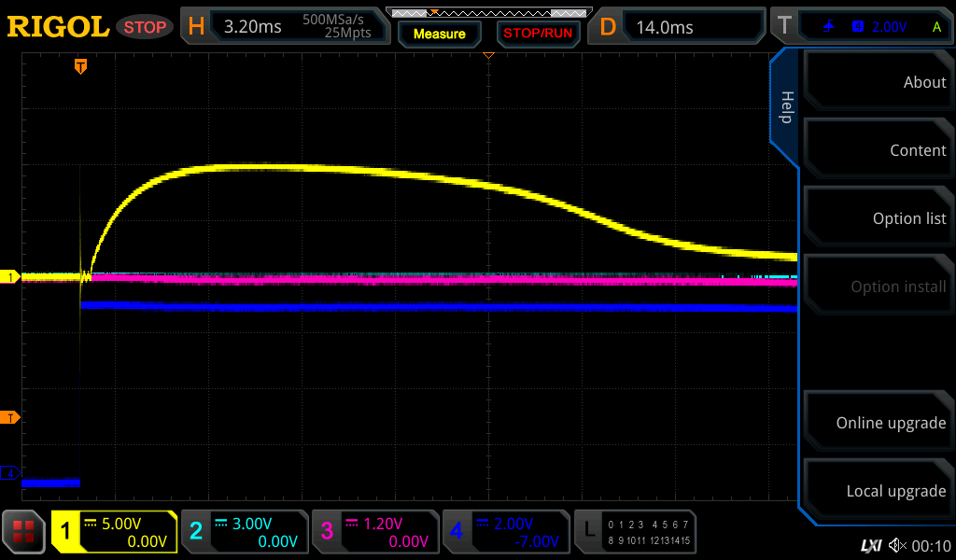
Task: Select the About menu item
Action: 878,82
